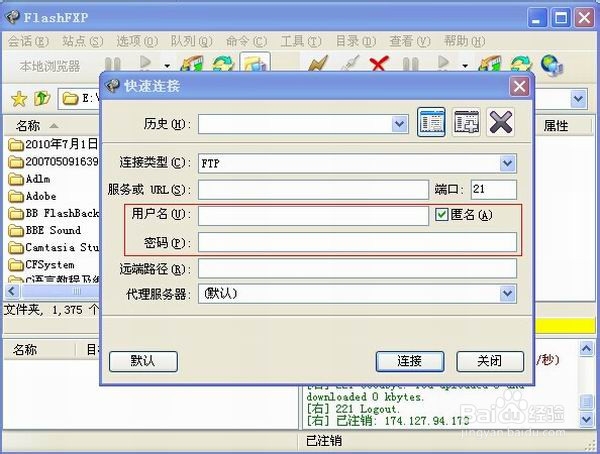Open the 工具(T) menu
This screenshot has width=600, height=454.
pos(301,41)
